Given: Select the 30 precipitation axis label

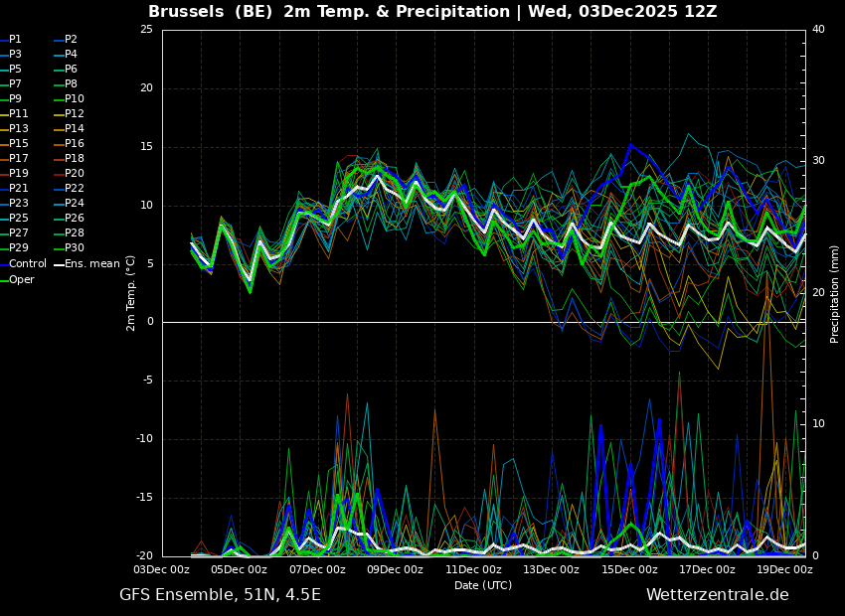Looking at the screenshot, I should point(818,161).
